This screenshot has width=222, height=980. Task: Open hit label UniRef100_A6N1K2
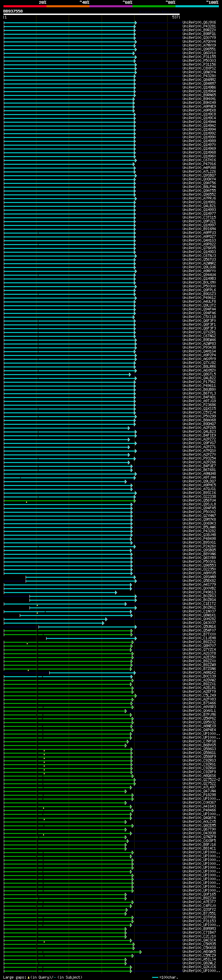coord(199,672)
